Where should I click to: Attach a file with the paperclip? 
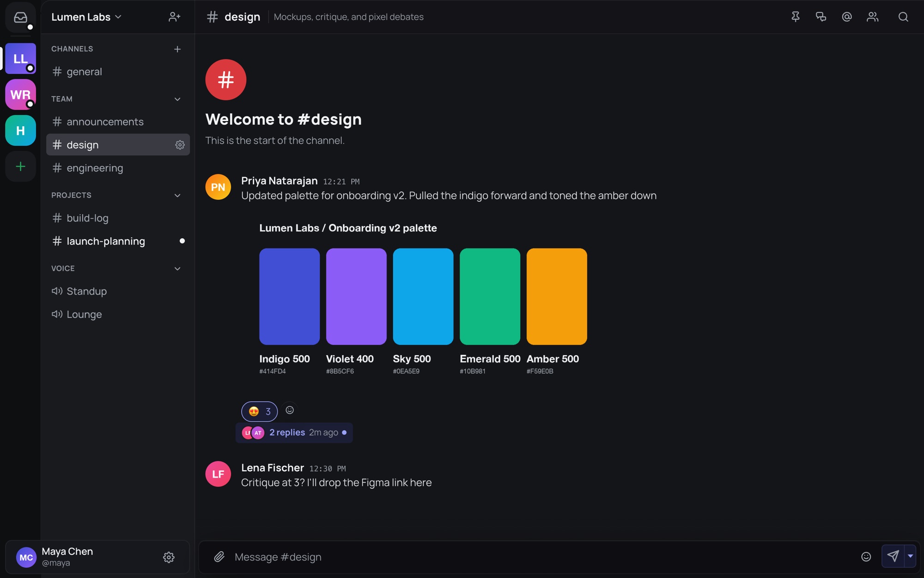click(219, 557)
